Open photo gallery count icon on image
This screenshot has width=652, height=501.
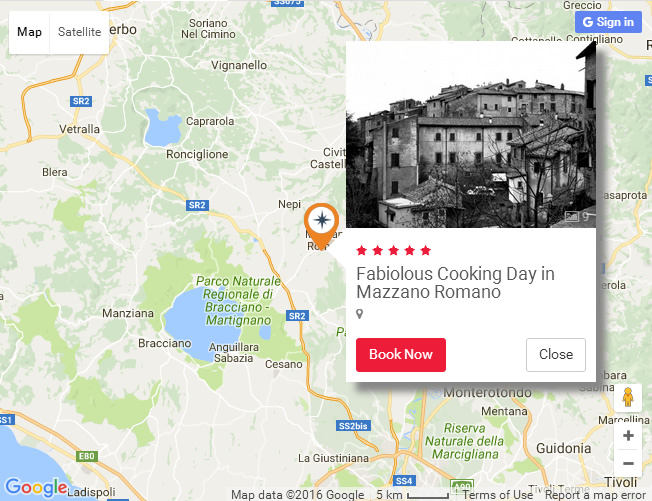pyautogui.click(x=577, y=216)
